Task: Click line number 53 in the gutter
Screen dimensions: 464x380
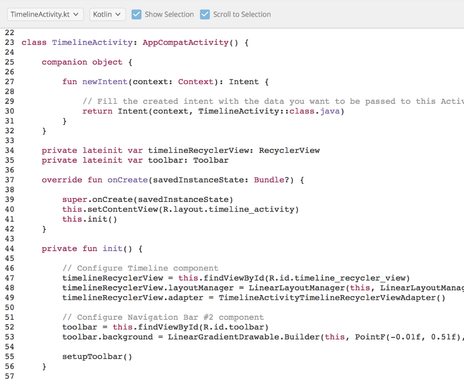Action: click(10, 337)
